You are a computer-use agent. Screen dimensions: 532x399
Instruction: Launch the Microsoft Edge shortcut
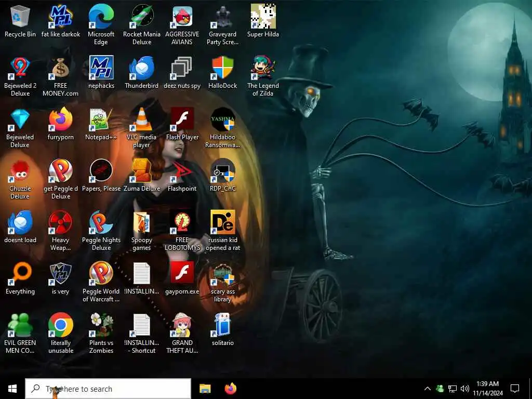point(101,17)
